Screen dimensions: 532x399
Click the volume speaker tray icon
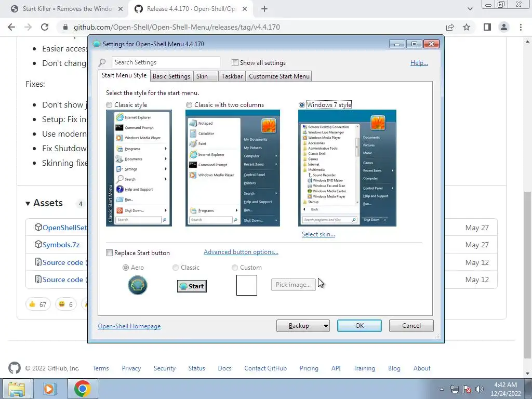click(x=480, y=390)
